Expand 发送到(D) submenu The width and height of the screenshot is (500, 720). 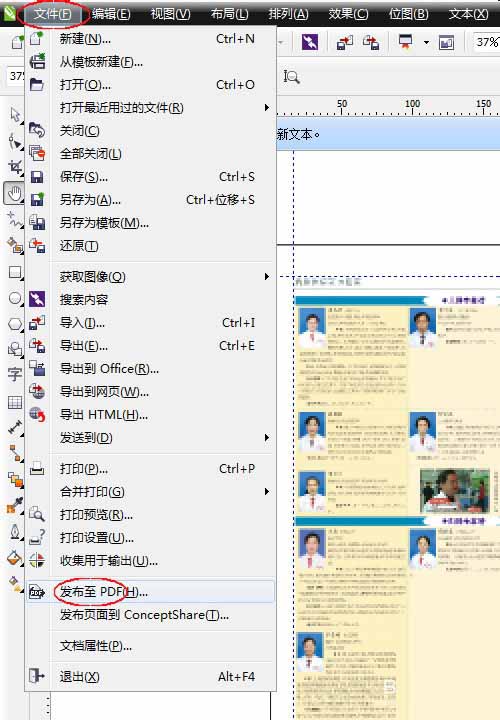point(151,438)
